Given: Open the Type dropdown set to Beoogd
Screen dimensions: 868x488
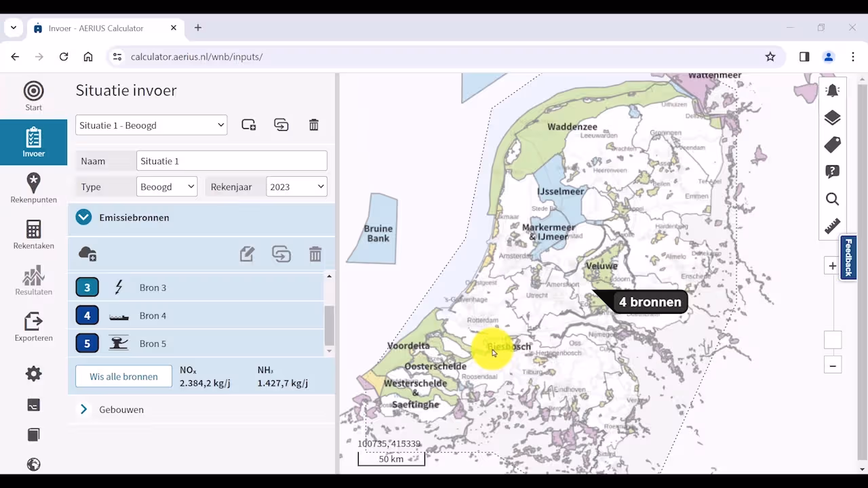Looking at the screenshot, I should point(167,187).
